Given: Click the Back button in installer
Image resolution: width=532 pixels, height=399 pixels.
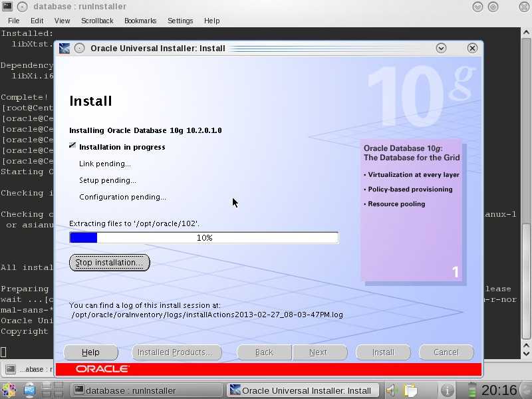Looking at the screenshot, I should [264, 352].
